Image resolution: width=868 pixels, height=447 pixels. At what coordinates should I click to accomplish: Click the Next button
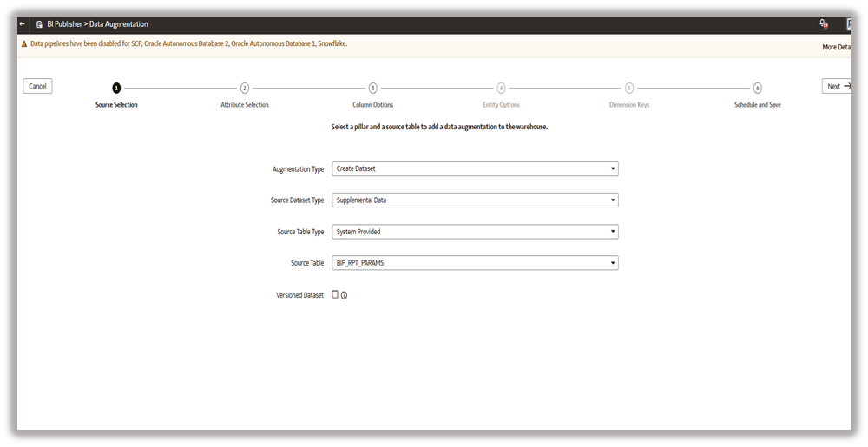click(837, 86)
